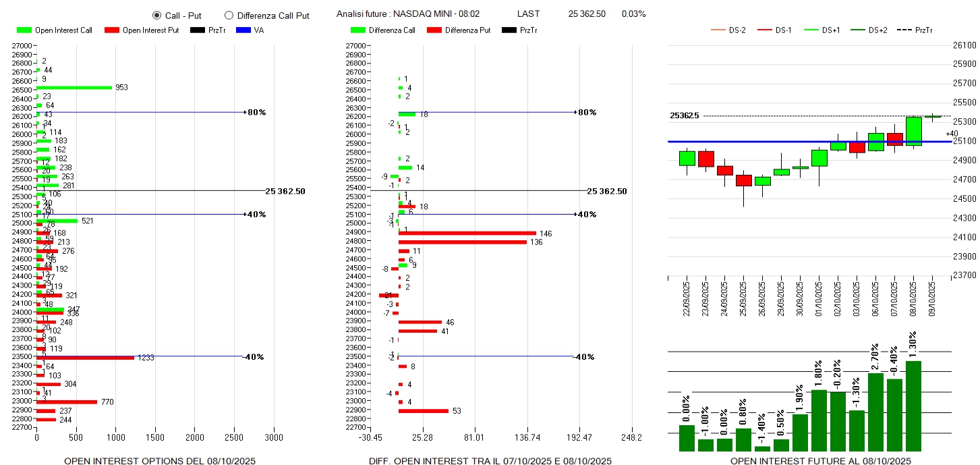Click the DS+1 light green legend marker
Image resolution: width=980 pixels, height=465 pixels.
tap(811, 30)
